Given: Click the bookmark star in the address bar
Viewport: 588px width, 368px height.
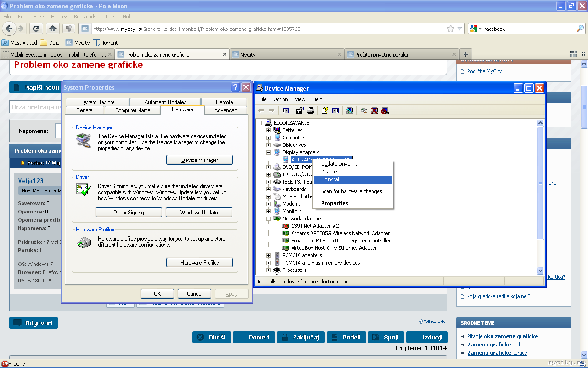Looking at the screenshot, I should coord(451,29).
